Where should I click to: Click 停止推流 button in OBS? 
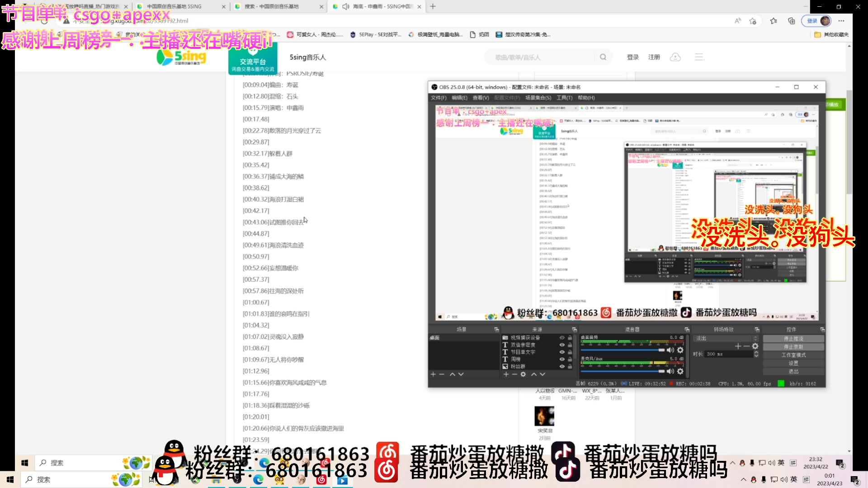[x=793, y=338]
